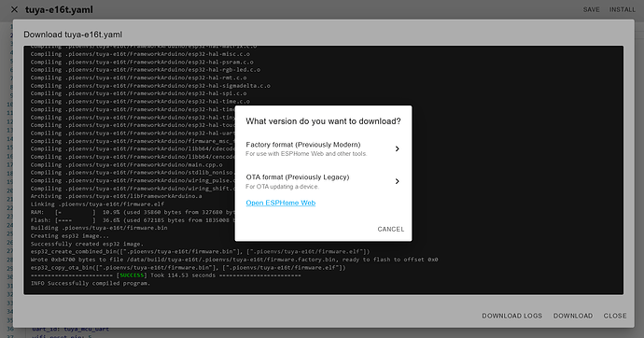Screen dimensions: 644x338
Task: Close the Download tuya-e16t.yaml dialog
Action: click(x=615, y=316)
